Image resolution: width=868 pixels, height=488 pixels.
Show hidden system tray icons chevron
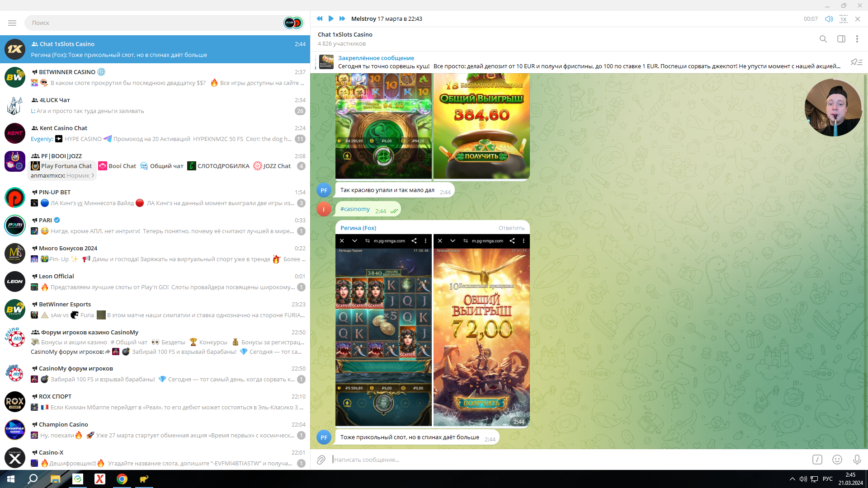792,479
